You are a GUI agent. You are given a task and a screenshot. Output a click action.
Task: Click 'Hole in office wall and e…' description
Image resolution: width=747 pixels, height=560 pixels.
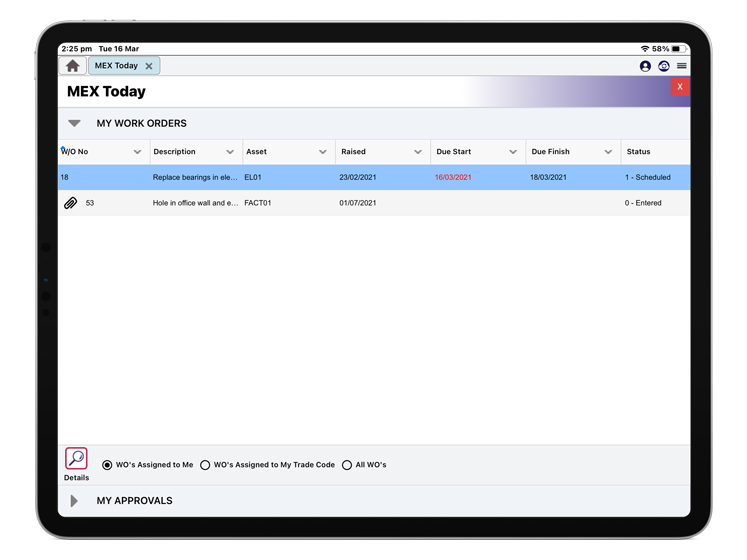(x=195, y=203)
